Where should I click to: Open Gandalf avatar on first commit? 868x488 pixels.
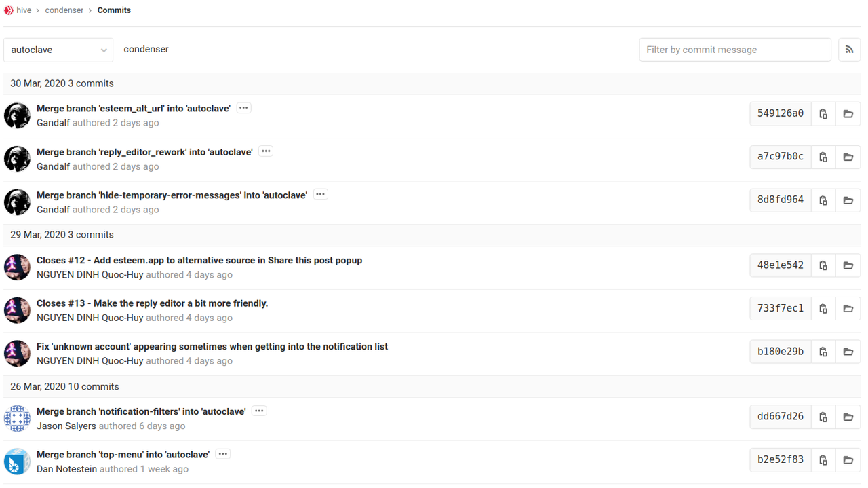(17, 115)
